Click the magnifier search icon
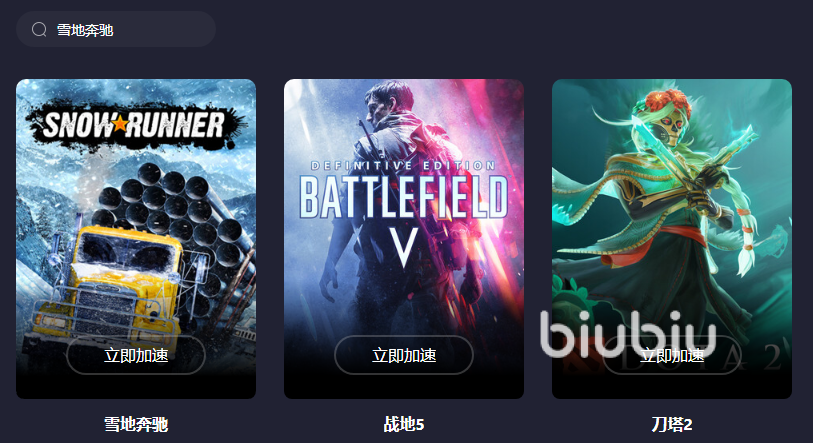Screen dimensions: 813x443 [x=39, y=30]
